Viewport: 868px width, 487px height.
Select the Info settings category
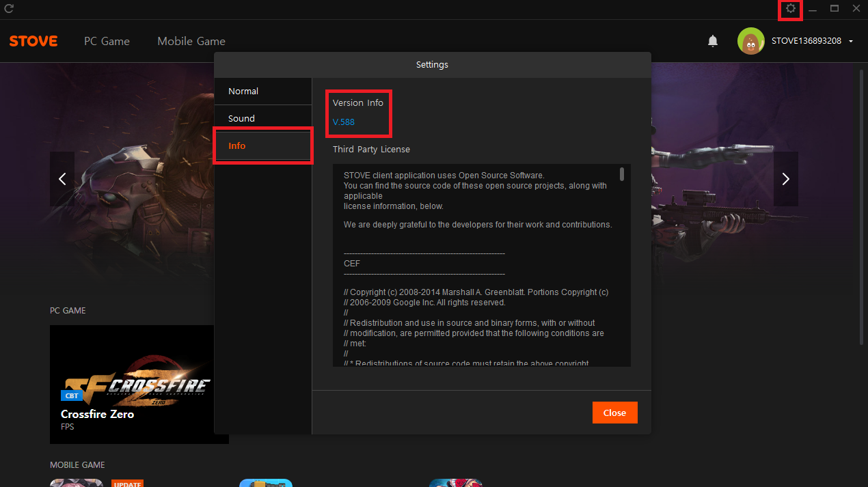click(x=262, y=146)
